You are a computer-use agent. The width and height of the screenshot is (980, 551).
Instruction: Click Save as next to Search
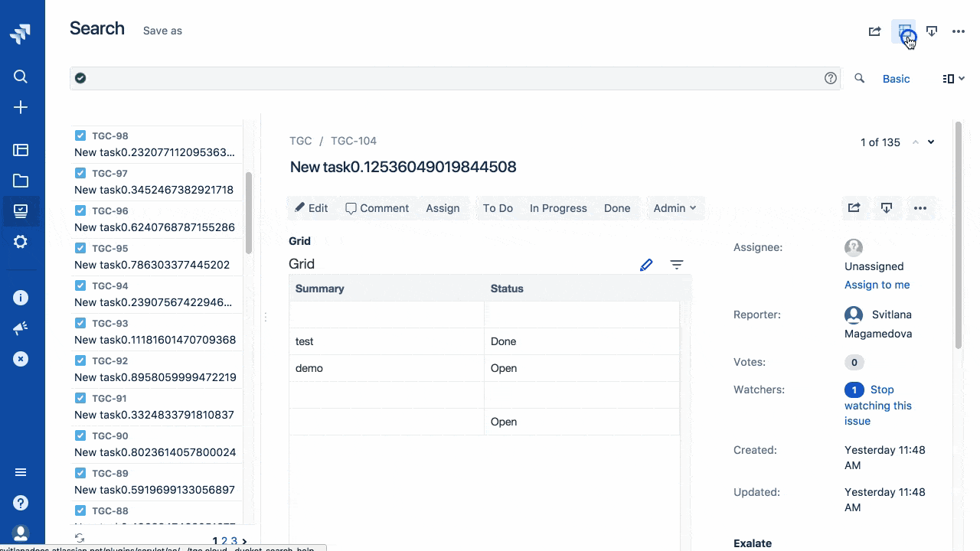click(162, 31)
